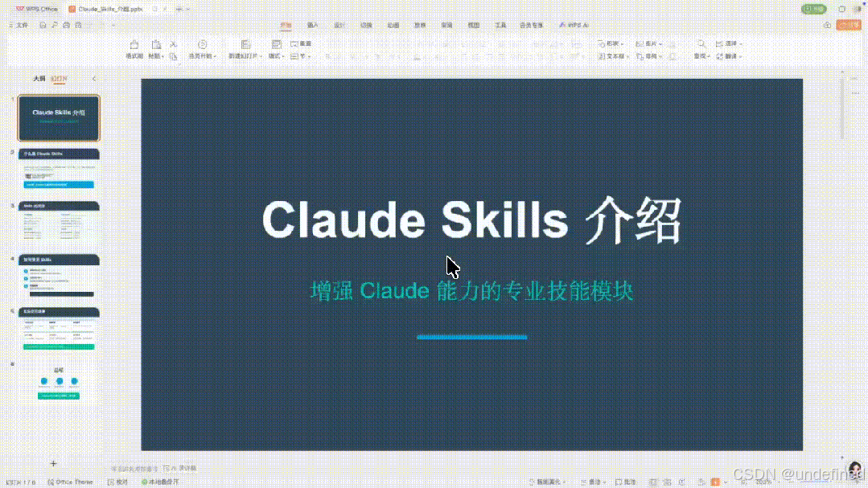
Task: Click the 重置 reset slide button
Action: pos(301,43)
